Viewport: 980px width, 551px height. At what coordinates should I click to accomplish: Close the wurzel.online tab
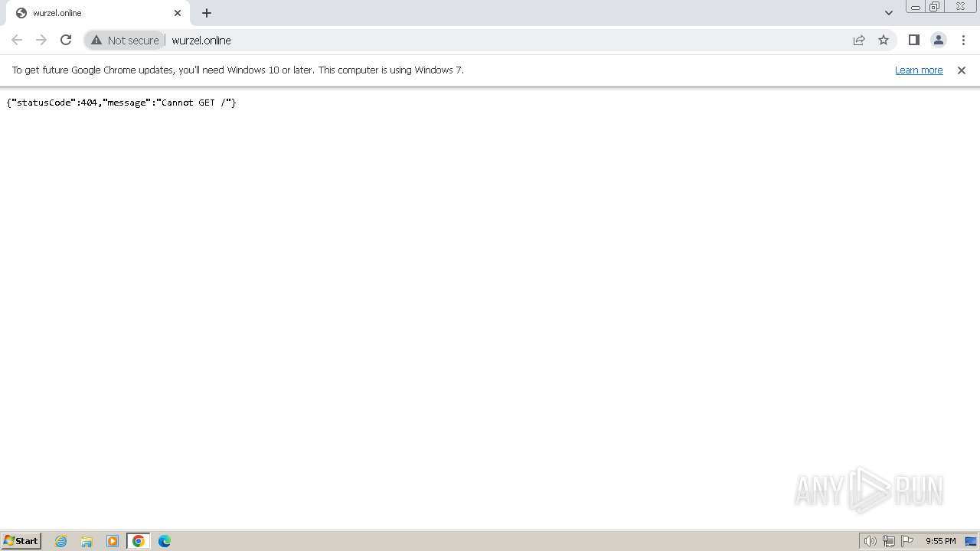178,13
